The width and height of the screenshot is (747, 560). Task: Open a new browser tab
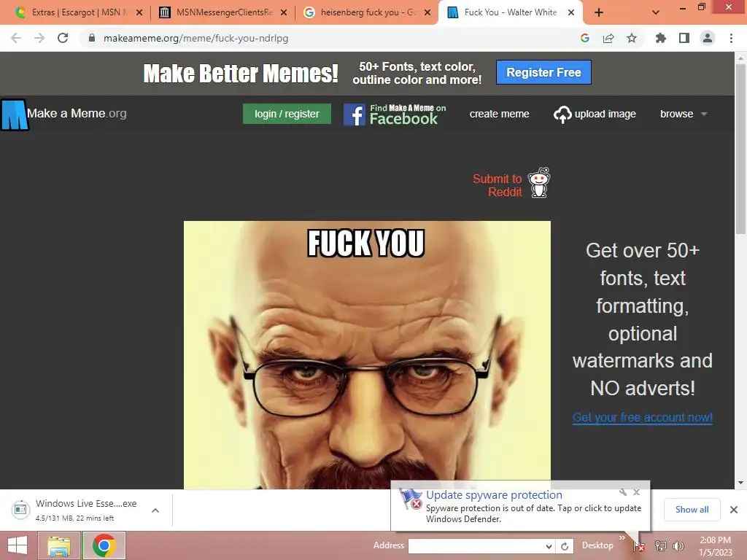[599, 13]
